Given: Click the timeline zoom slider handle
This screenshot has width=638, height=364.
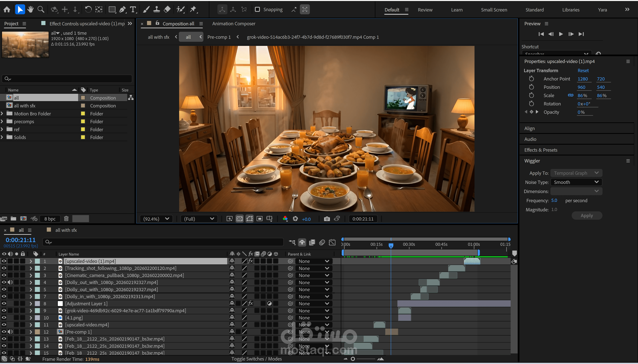Looking at the screenshot, I should pyautogui.click(x=353, y=359).
